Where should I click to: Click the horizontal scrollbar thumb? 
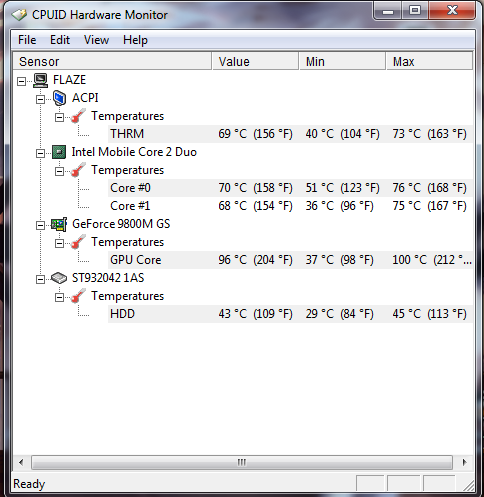(x=242, y=462)
